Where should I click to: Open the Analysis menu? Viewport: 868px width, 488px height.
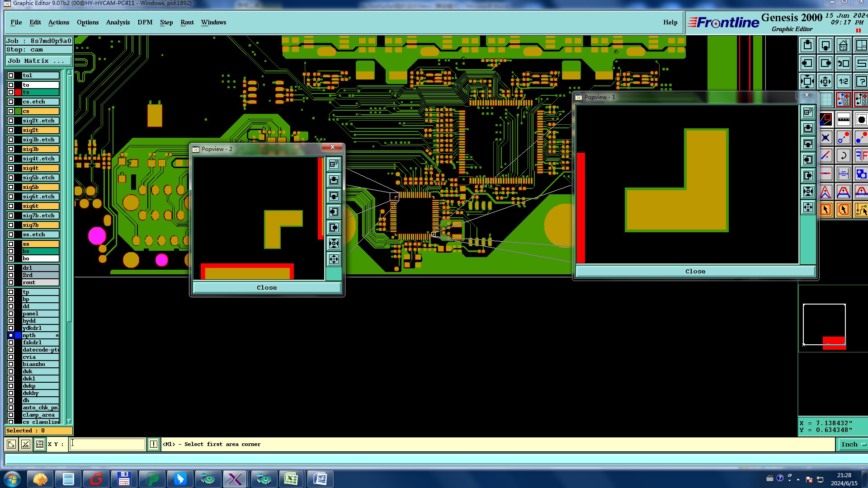[118, 22]
